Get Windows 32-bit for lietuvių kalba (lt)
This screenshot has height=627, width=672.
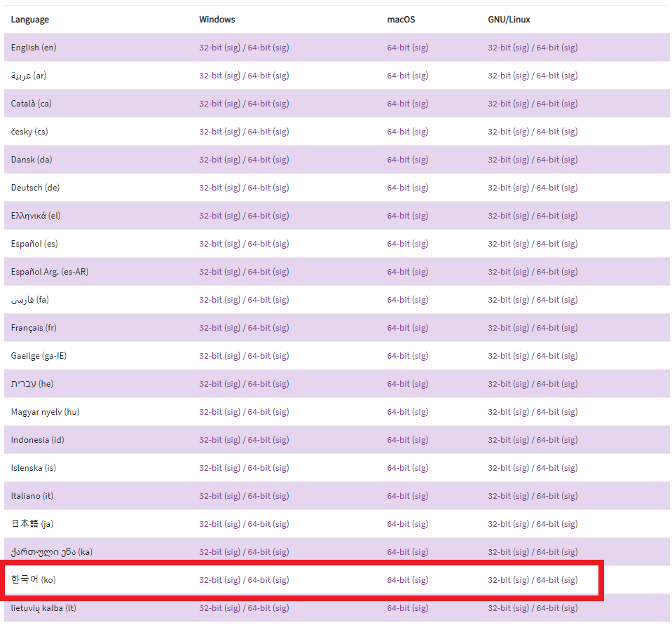(x=210, y=607)
